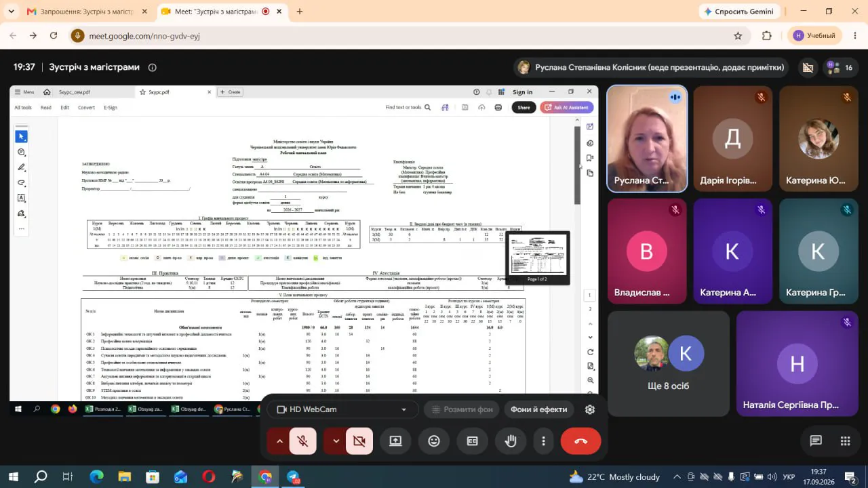Open video settings gear icon
This screenshot has height=488, width=868.
coord(590,409)
